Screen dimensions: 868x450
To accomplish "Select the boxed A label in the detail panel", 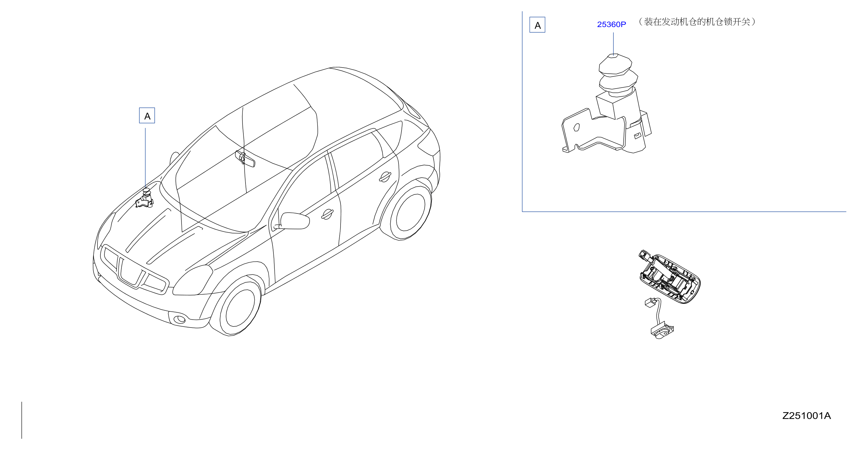I will pyautogui.click(x=537, y=25).
